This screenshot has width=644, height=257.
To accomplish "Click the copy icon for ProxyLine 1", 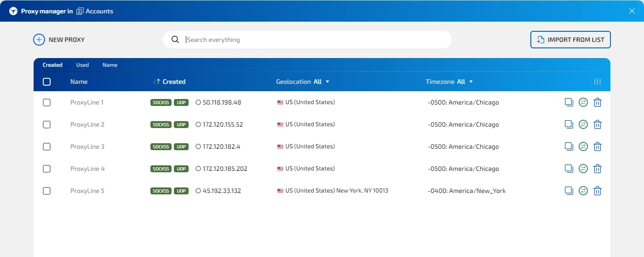I will click(569, 102).
